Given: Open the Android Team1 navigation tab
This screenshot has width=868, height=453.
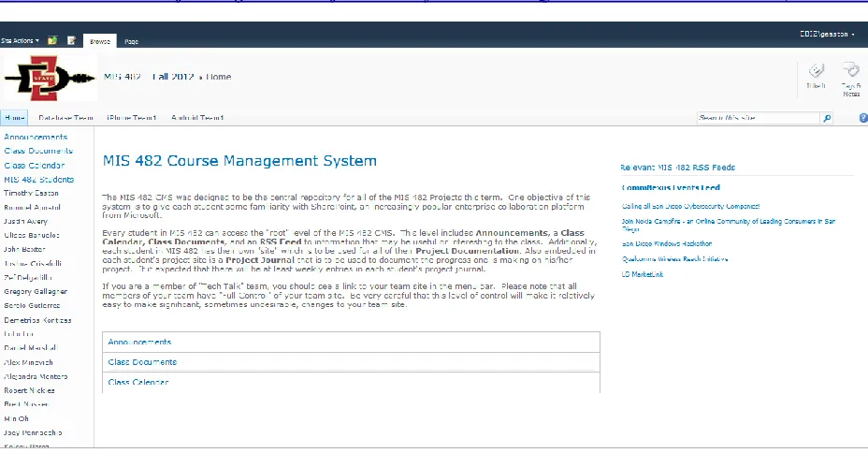Looking at the screenshot, I should tap(197, 117).
